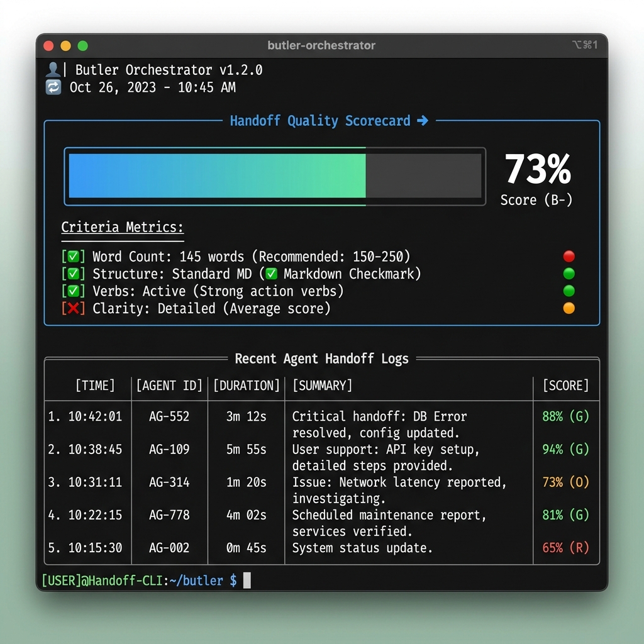Image resolution: width=644 pixels, height=644 pixels.
Task: Click the [SCORE] column header
Action: coord(565,386)
